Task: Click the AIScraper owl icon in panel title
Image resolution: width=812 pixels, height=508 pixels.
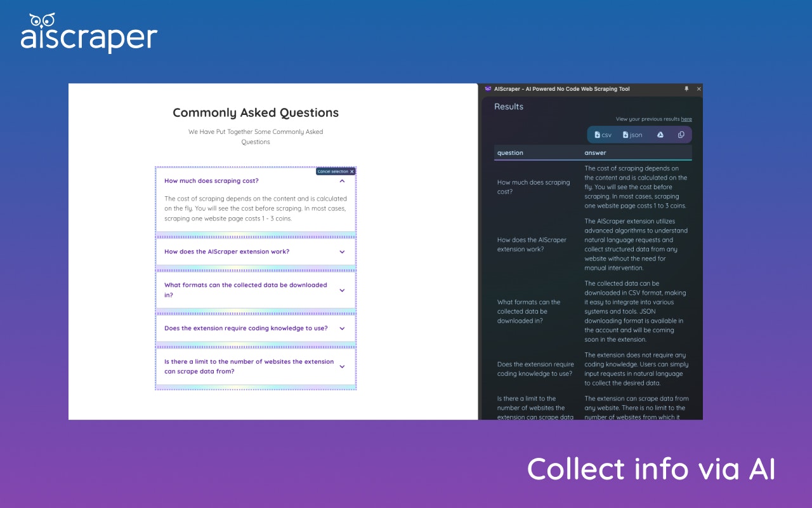Action: tap(488, 89)
